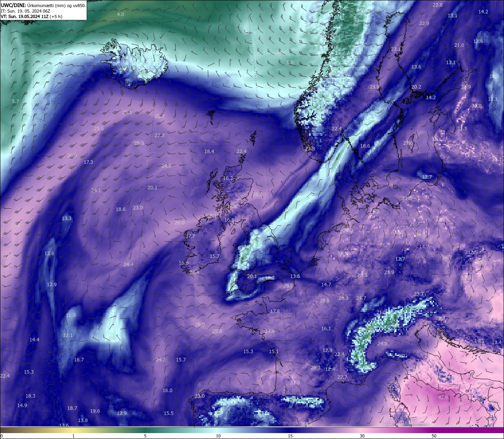Click the 25.3 value in Bay of Biscay
The height and width of the screenshot is (439, 504).
(217, 331)
